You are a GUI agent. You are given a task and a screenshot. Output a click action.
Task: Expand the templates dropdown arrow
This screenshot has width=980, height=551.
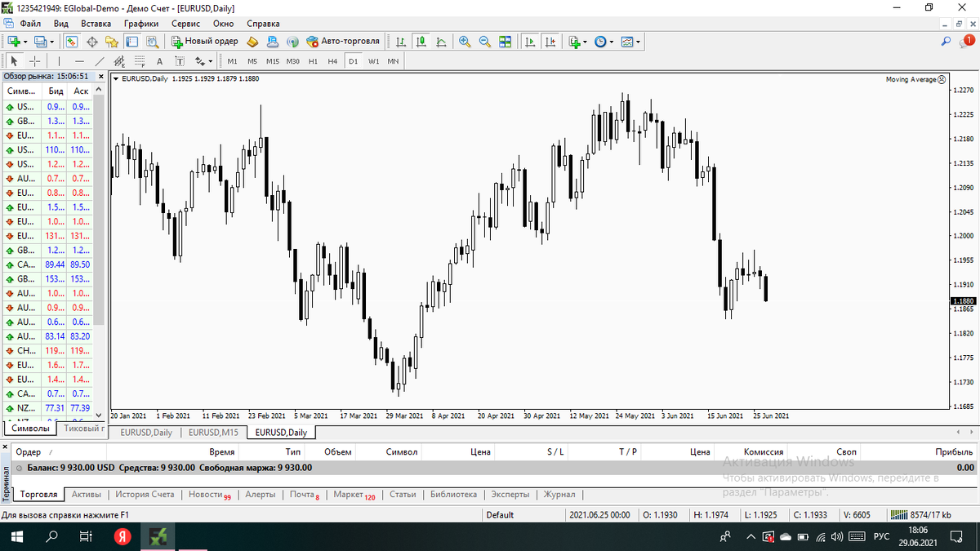click(x=638, y=42)
